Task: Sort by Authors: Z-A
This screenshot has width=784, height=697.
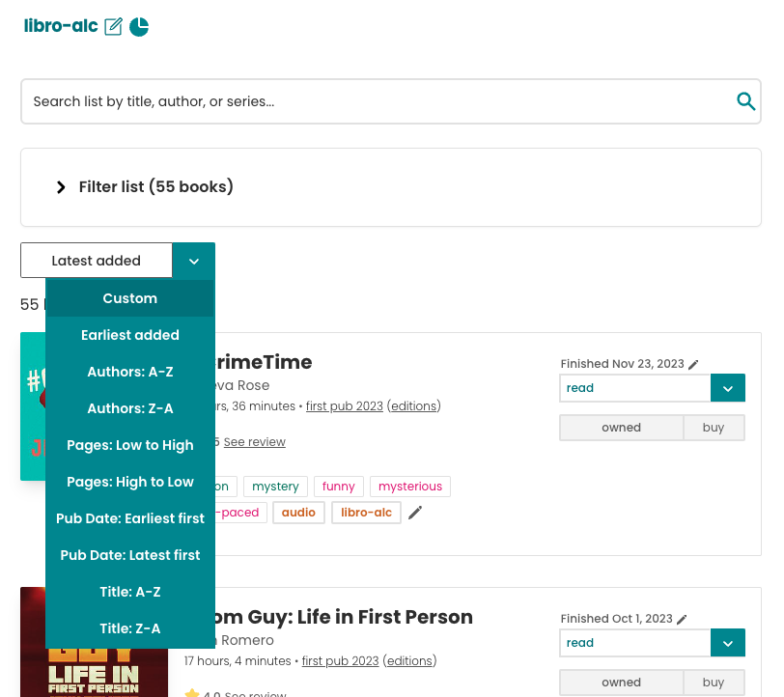Action: (130, 408)
